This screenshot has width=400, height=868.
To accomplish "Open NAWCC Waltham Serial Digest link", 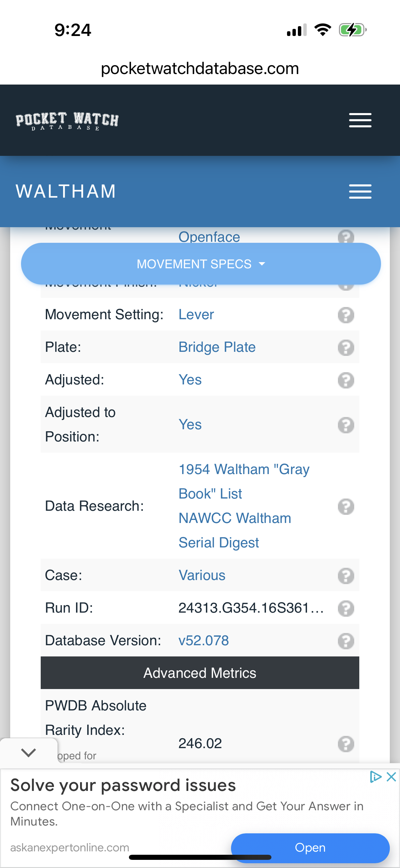I will tap(235, 530).
